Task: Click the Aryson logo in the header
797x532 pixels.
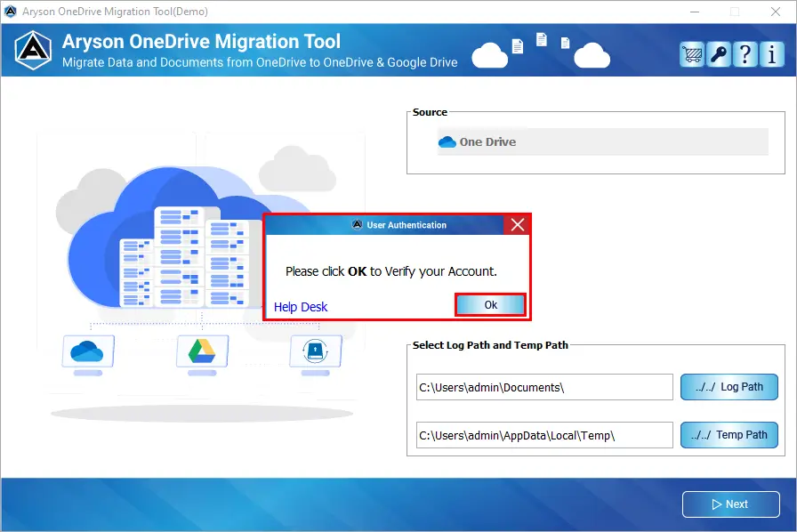Action: point(32,49)
